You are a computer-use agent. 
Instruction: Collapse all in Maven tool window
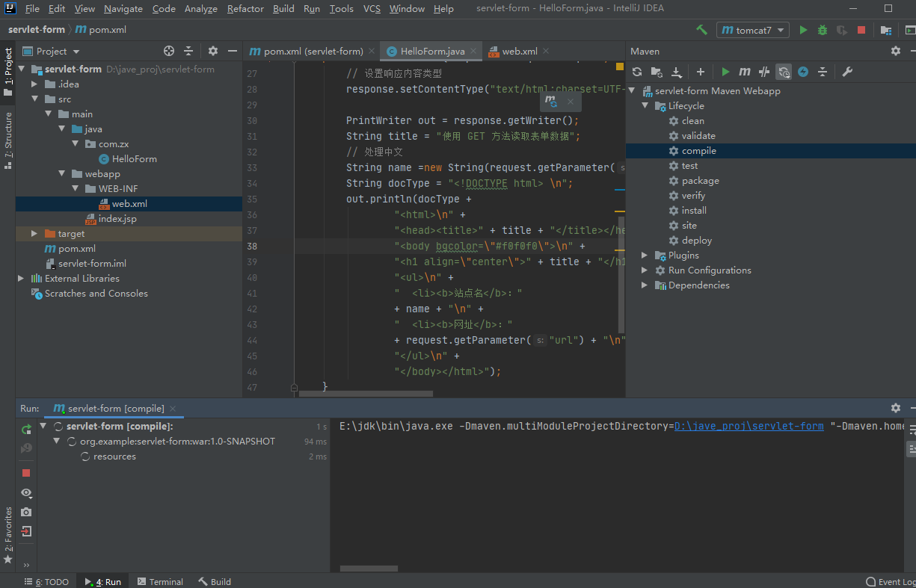pos(823,72)
